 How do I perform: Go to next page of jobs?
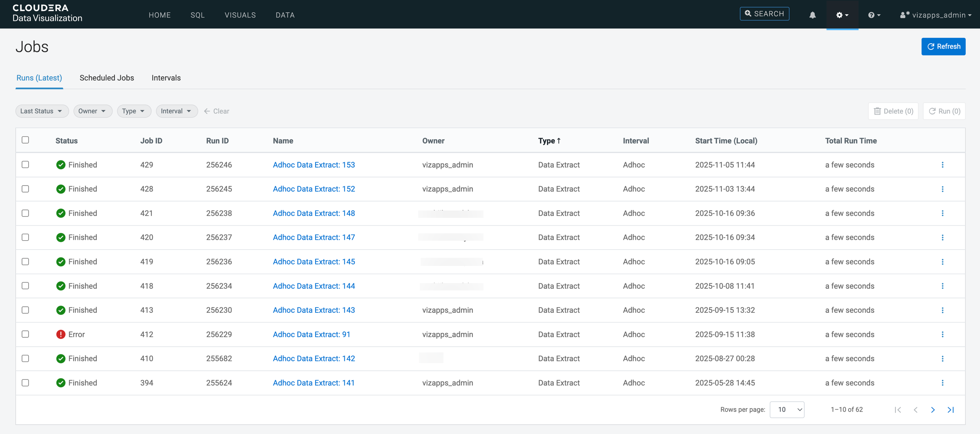[x=933, y=410]
